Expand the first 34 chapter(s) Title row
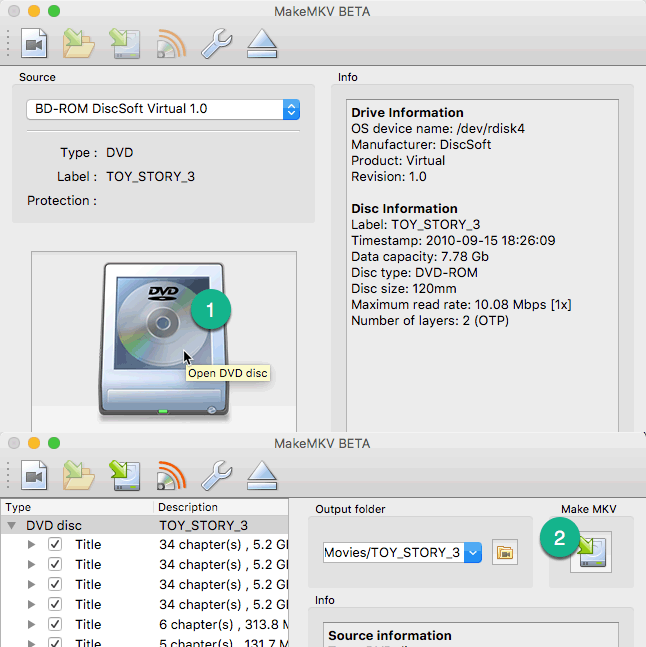Image resolution: width=646 pixels, height=647 pixels. 31,545
